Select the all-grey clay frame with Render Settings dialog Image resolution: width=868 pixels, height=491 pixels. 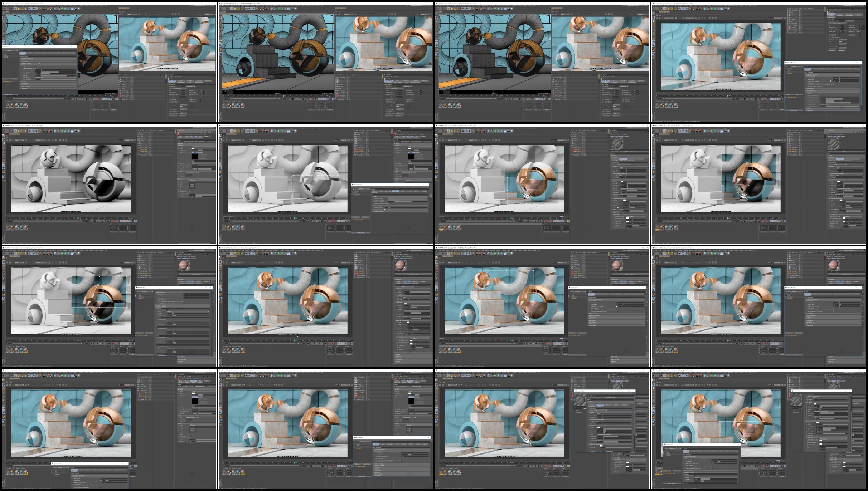coord(326,185)
